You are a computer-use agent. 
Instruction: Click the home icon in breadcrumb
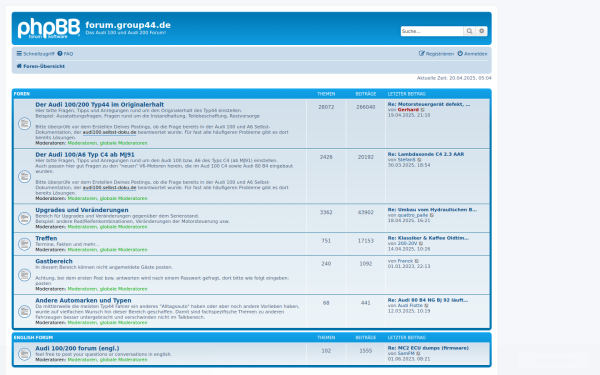pyautogui.click(x=19, y=66)
